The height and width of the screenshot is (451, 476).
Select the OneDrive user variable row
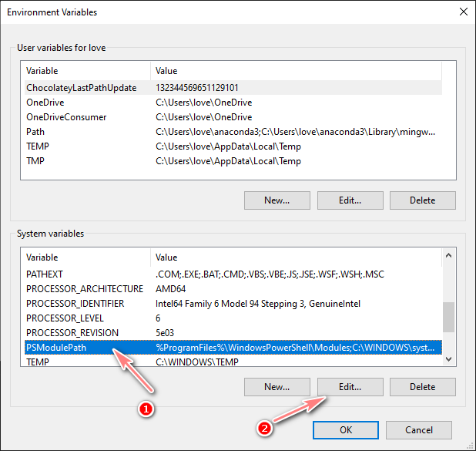45,103
